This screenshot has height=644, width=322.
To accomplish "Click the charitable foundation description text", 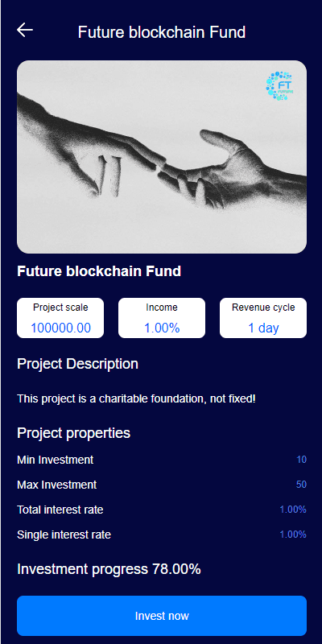I will tap(136, 398).
